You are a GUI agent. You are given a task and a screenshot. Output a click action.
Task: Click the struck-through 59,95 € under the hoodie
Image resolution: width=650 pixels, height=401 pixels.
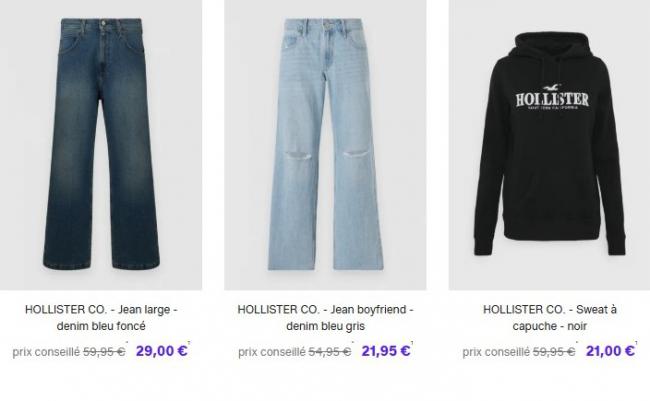[554, 352]
